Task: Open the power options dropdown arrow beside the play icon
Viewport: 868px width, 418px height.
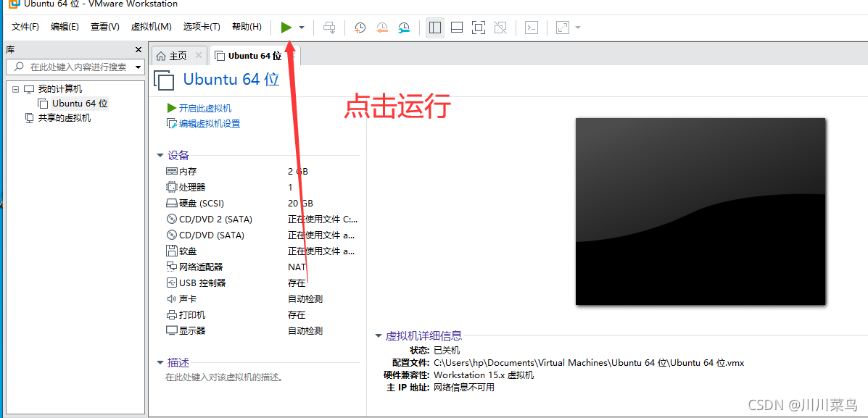Action: [x=302, y=28]
